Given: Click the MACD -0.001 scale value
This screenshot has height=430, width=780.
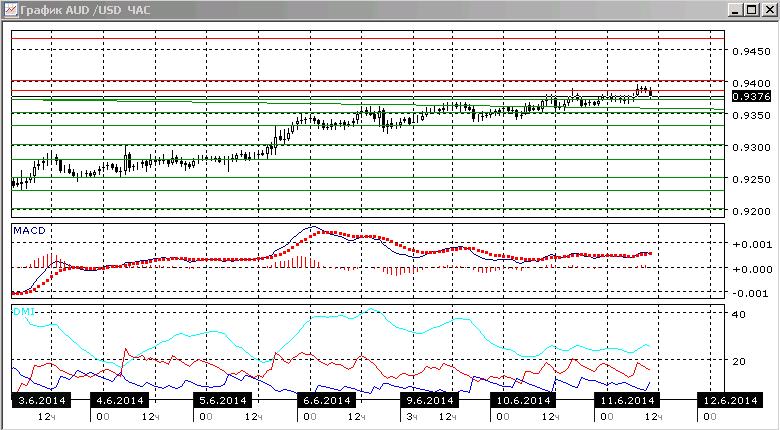Looking at the screenshot, I should (x=750, y=293).
